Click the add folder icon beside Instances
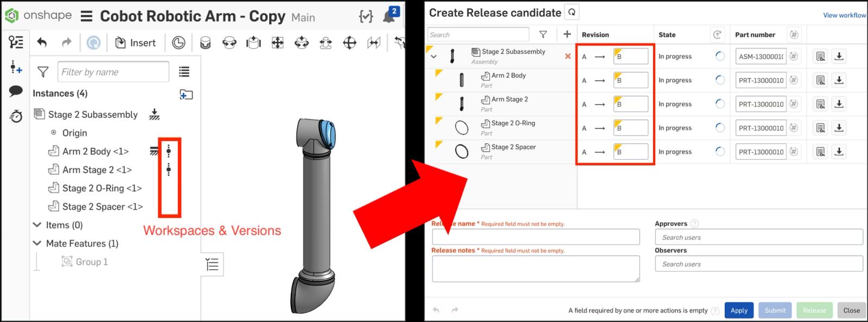Image resolution: width=868 pixels, height=322 pixels. (186, 94)
